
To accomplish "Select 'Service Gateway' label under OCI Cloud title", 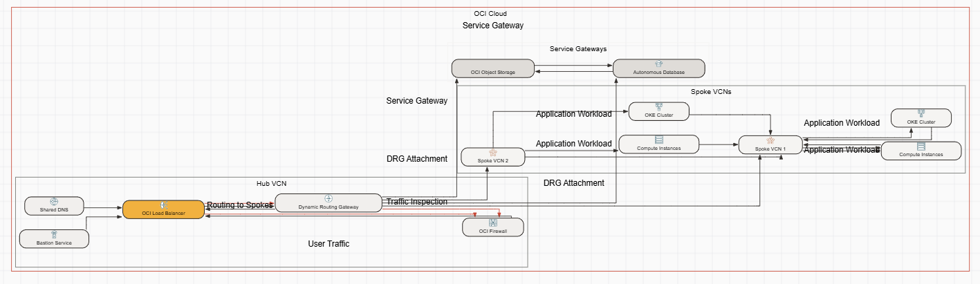I will coord(493,26).
